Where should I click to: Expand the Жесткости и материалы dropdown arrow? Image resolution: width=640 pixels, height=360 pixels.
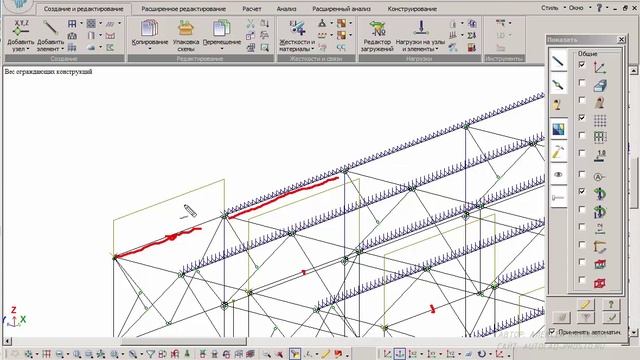click(313, 49)
